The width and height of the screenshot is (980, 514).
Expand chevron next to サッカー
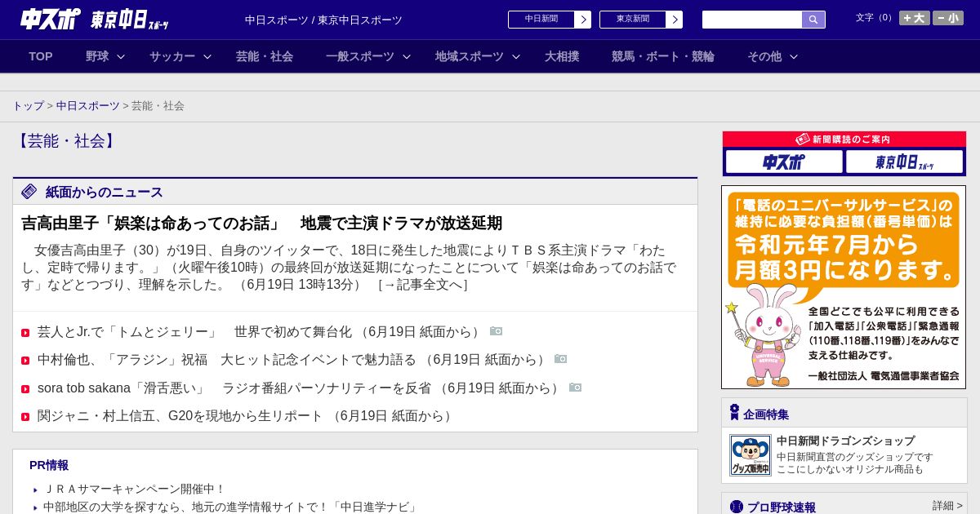(x=207, y=57)
